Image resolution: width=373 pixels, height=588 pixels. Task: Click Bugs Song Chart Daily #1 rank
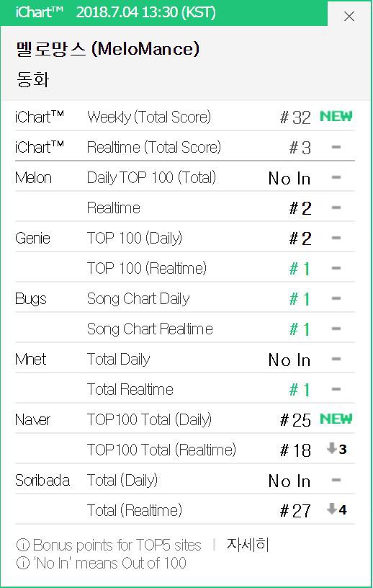point(300,299)
